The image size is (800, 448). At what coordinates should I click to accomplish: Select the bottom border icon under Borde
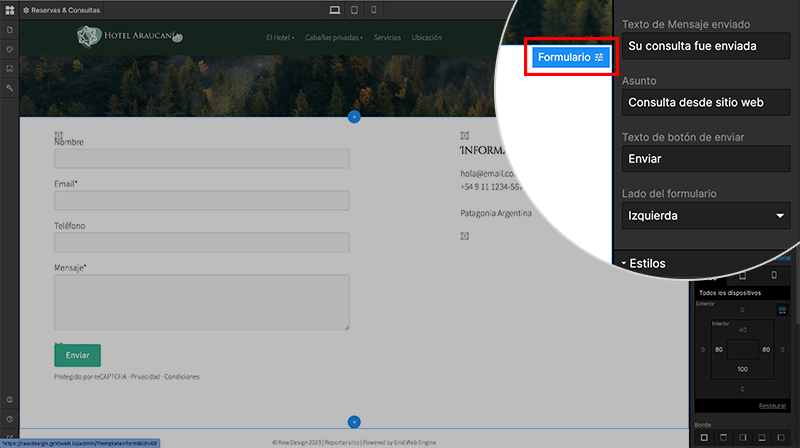(762, 437)
